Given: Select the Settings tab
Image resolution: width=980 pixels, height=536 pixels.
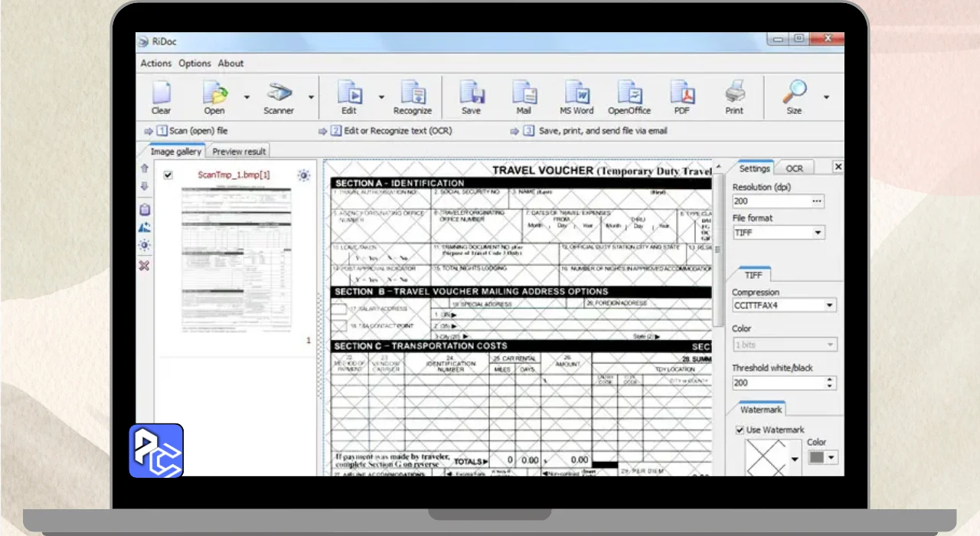Looking at the screenshot, I should [754, 168].
